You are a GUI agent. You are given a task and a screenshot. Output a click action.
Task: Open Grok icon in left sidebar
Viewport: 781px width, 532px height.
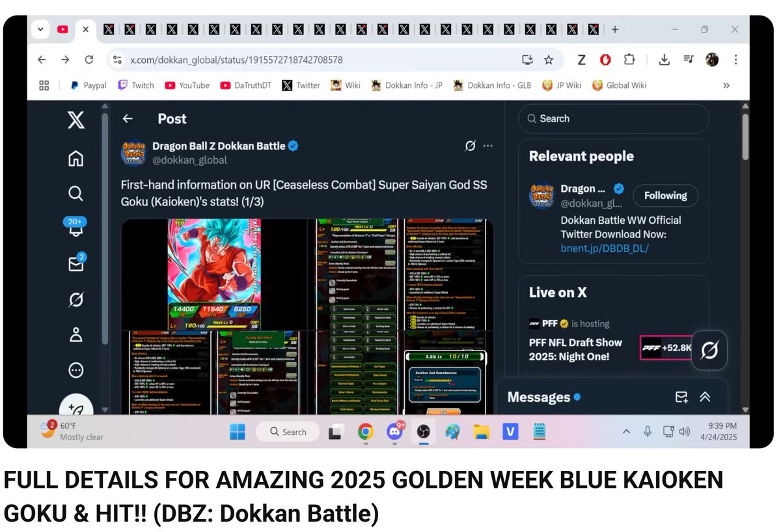75,299
